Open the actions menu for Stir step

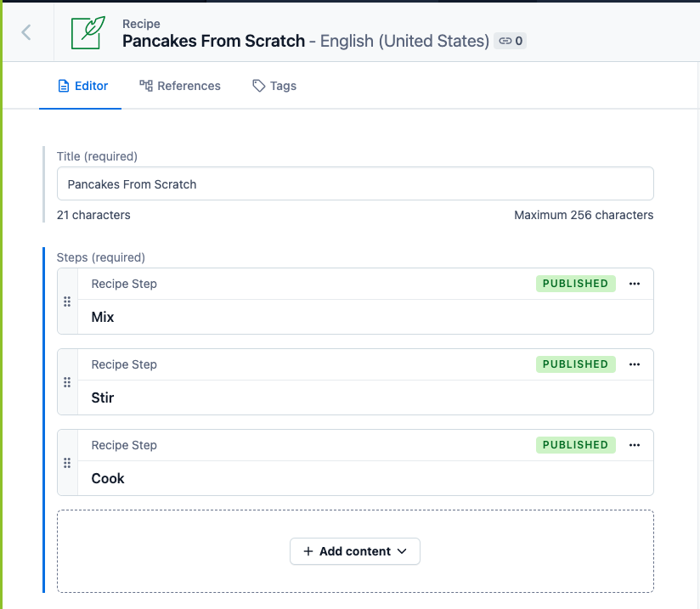point(635,364)
